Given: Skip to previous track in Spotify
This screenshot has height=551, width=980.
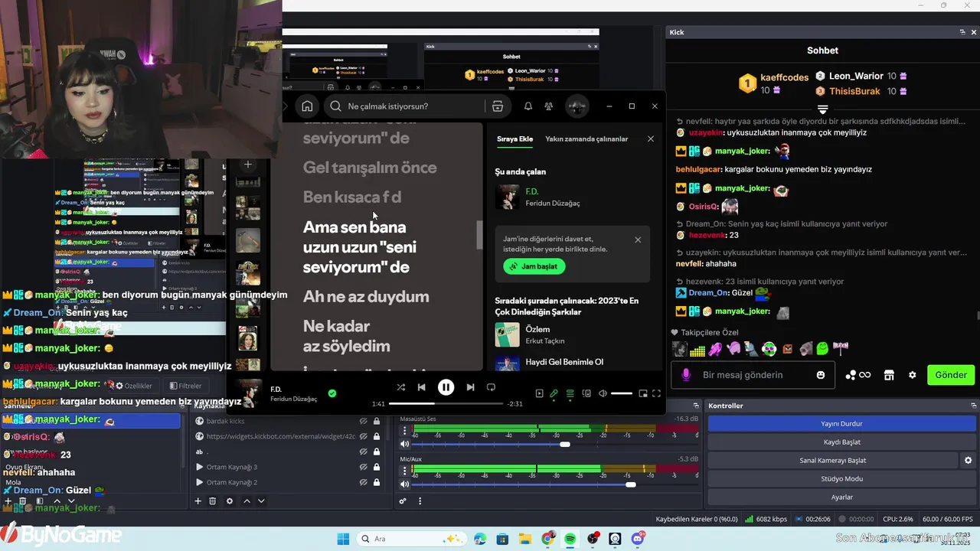Looking at the screenshot, I should tap(421, 388).
